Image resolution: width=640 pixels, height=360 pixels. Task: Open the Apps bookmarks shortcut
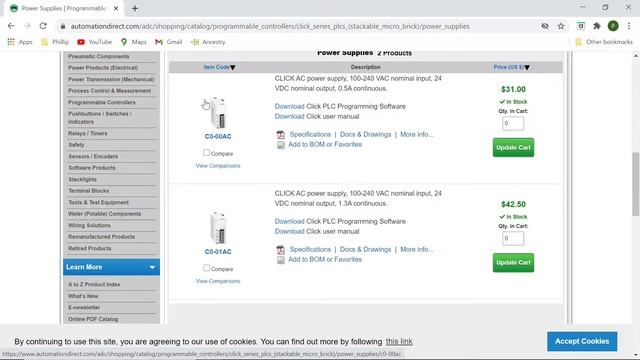click(x=20, y=42)
